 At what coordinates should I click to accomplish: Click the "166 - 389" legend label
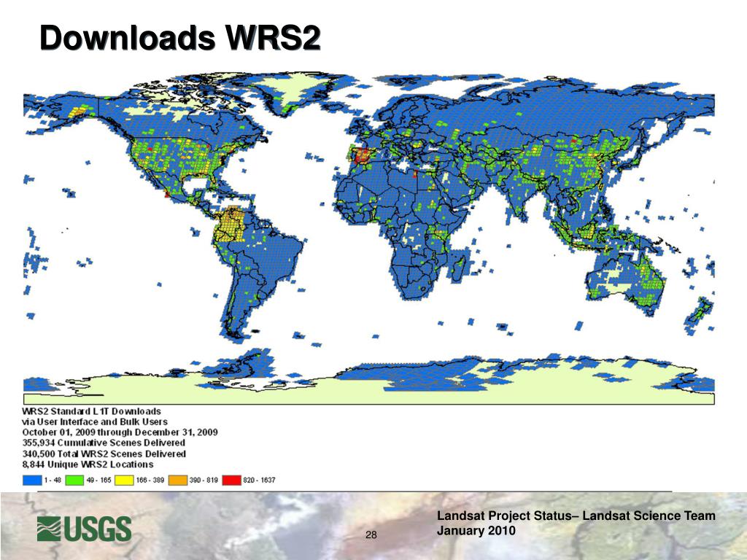tap(150, 480)
